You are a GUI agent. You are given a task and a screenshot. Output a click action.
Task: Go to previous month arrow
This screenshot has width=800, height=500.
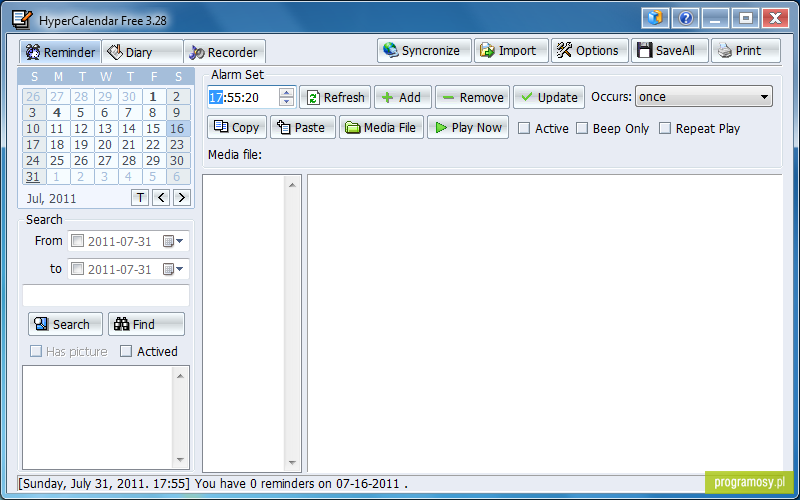point(161,197)
